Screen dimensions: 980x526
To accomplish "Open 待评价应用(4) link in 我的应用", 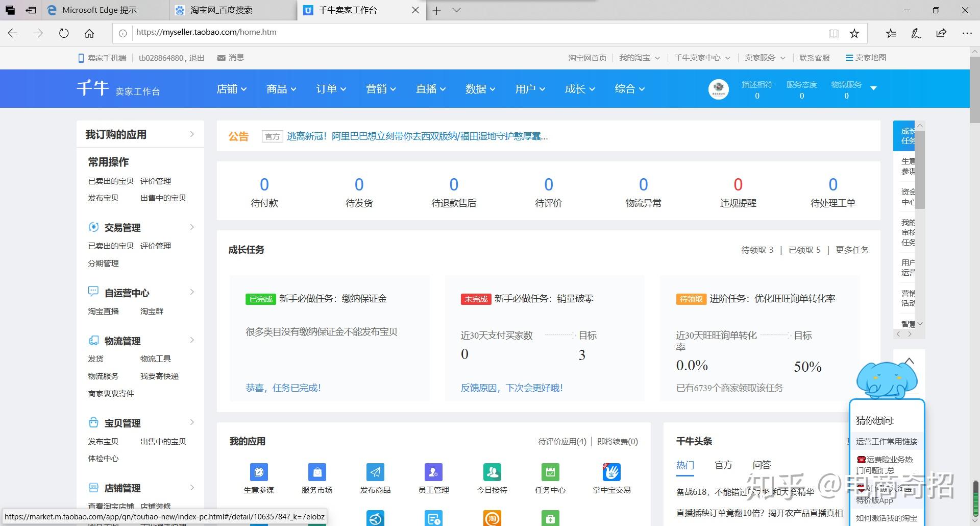I will 562,441.
